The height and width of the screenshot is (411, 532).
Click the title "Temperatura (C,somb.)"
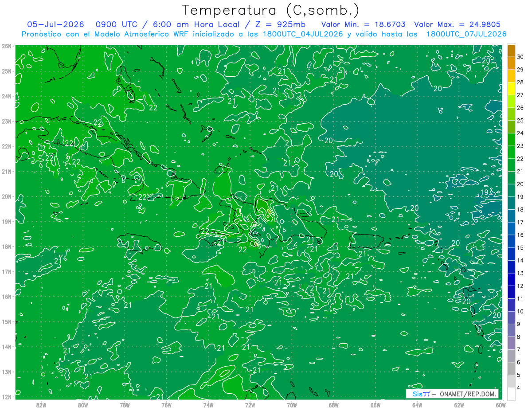(x=271, y=10)
